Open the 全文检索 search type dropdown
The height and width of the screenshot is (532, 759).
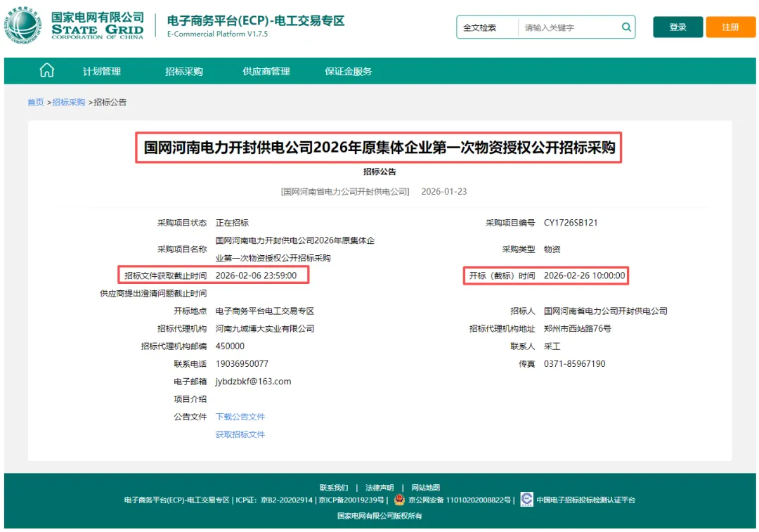(x=487, y=27)
